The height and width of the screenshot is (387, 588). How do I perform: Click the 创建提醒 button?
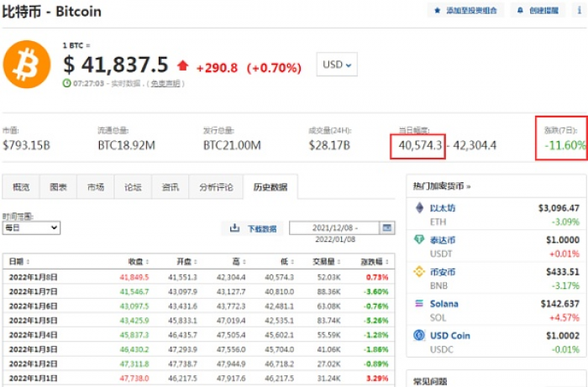pos(538,10)
